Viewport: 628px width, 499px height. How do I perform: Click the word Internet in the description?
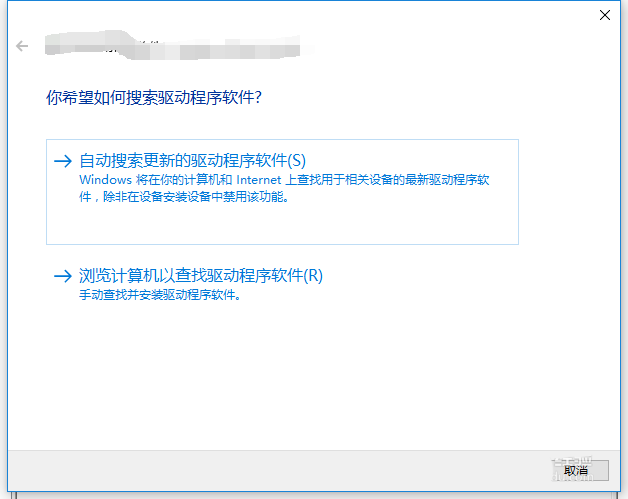click(259, 180)
